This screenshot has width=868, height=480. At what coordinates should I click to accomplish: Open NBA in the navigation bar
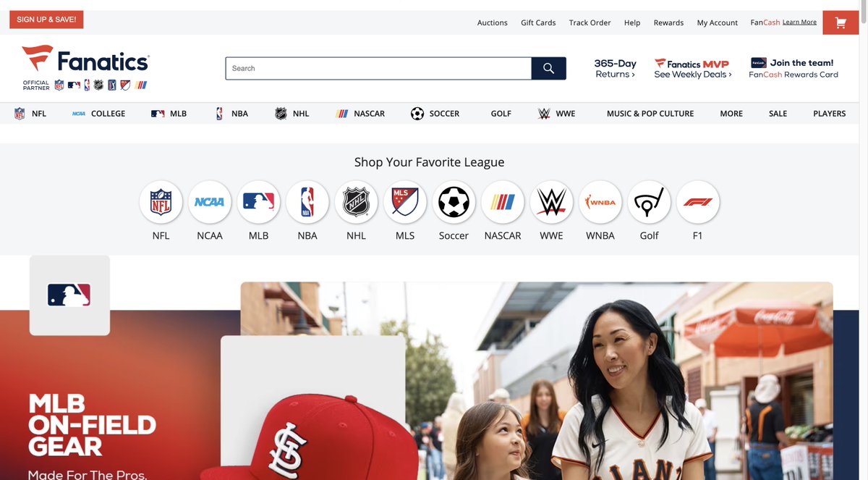(x=231, y=114)
